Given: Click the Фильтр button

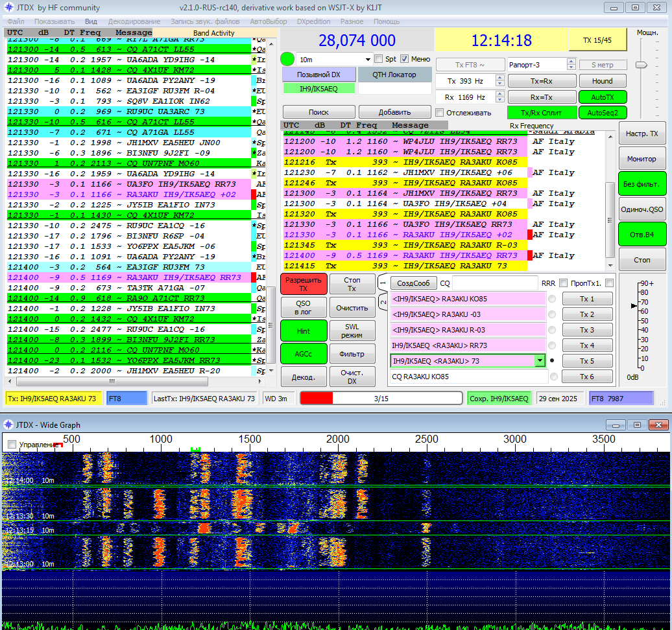Looking at the screenshot, I should click(x=352, y=354).
